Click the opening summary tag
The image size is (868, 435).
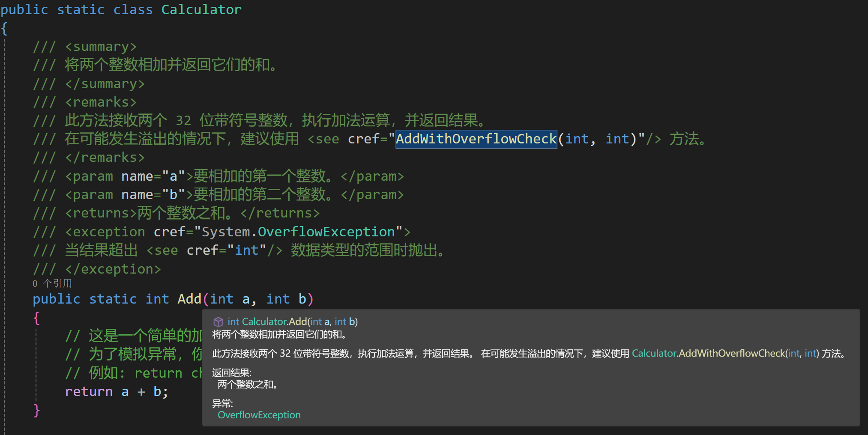click(100, 46)
